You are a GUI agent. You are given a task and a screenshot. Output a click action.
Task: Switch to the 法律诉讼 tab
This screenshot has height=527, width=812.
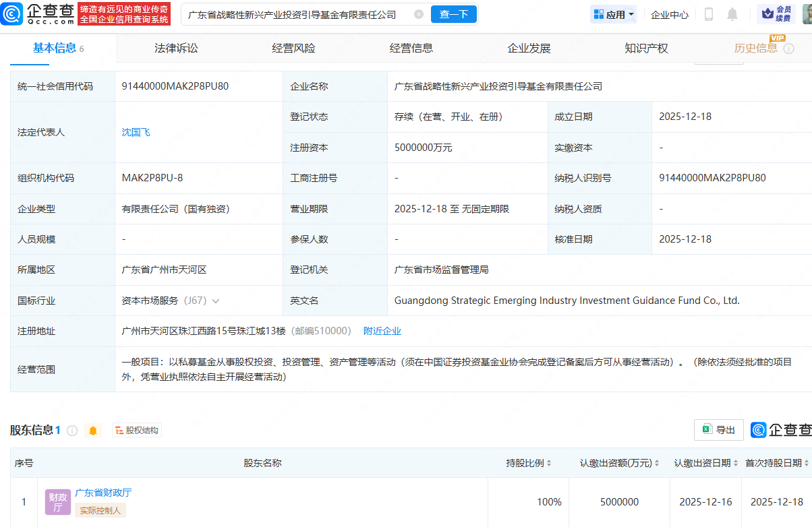[x=176, y=49]
